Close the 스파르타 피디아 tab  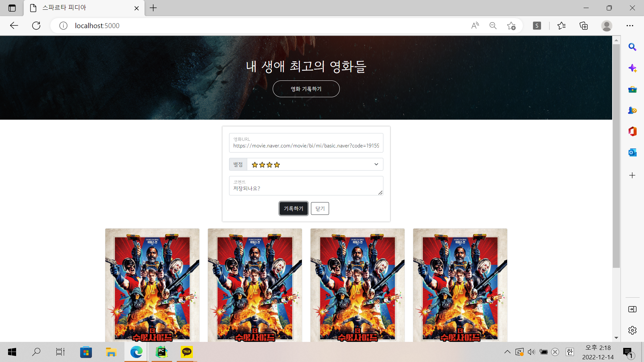pyautogui.click(x=137, y=8)
